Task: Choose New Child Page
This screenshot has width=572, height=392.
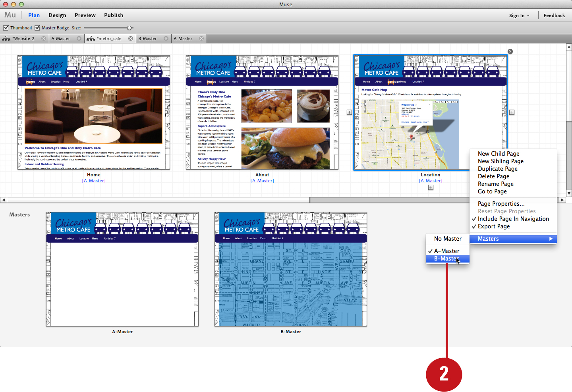Action: [513, 154]
